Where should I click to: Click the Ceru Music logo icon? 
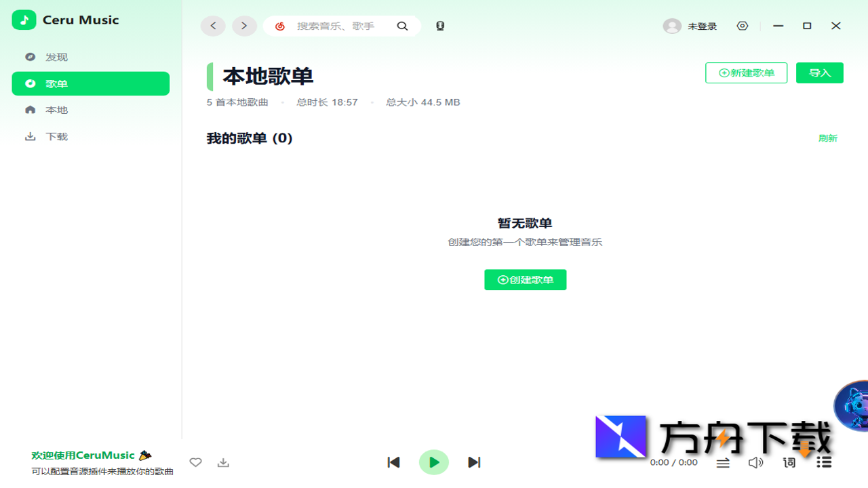coord(24,20)
